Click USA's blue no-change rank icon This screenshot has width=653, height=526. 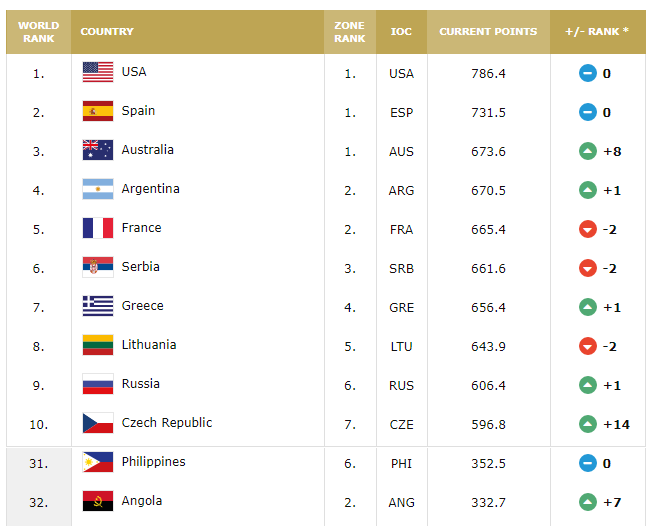pos(588,73)
